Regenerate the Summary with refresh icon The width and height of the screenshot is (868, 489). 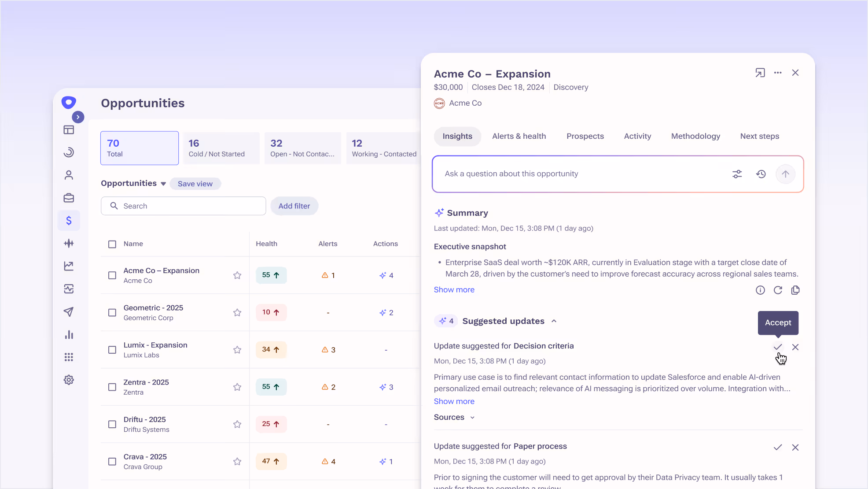(x=778, y=290)
